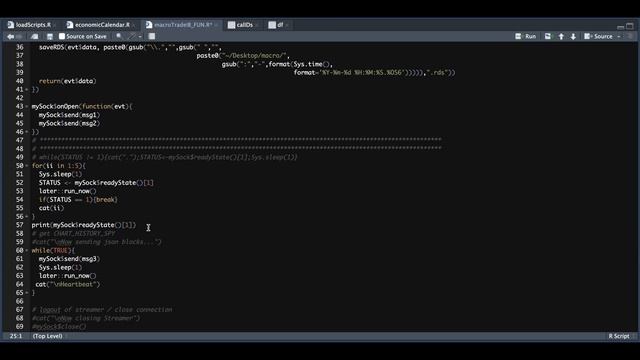Toggle fold arrow at line 46

coord(27,132)
